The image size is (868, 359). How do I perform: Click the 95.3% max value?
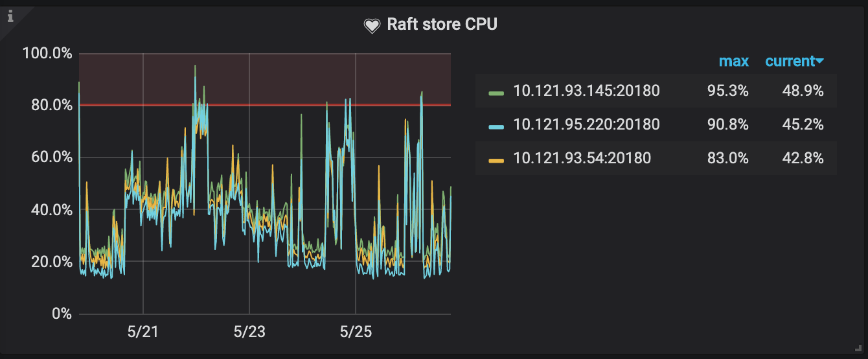(x=727, y=91)
